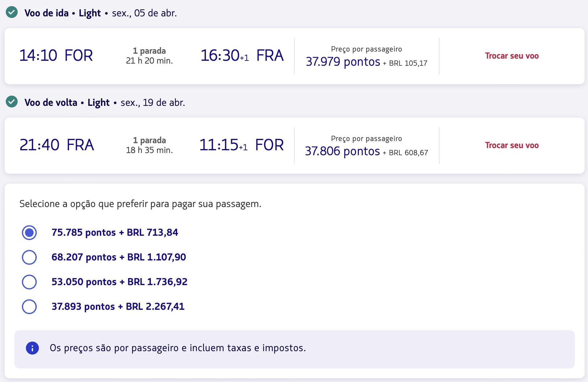Screen dimensions: 588x382
Task: Click the 16:30 FRA arrival time
Action: pyautogui.click(x=242, y=56)
